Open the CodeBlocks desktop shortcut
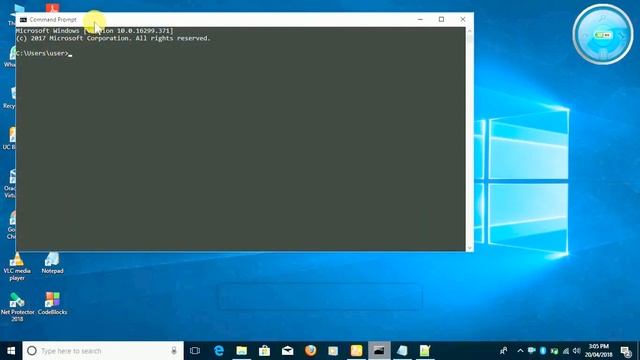The height and width of the screenshot is (360, 640). tap(52, 303)
